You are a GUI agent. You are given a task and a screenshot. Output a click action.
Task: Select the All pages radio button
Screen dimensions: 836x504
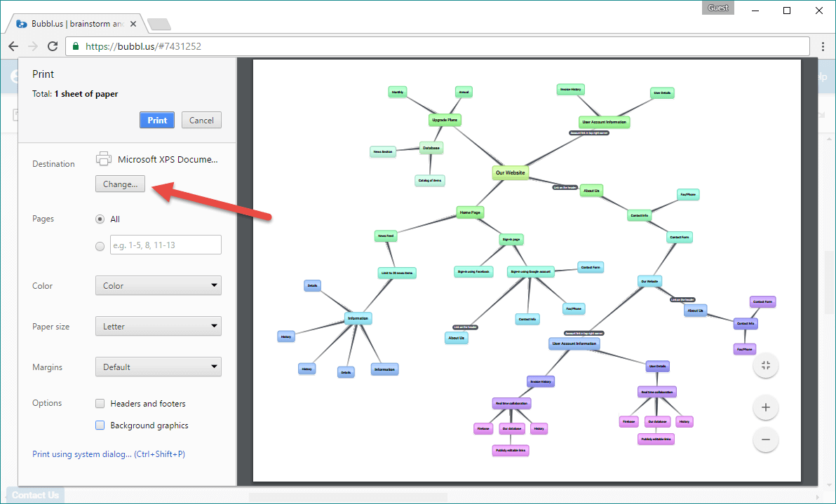[100, 219]
